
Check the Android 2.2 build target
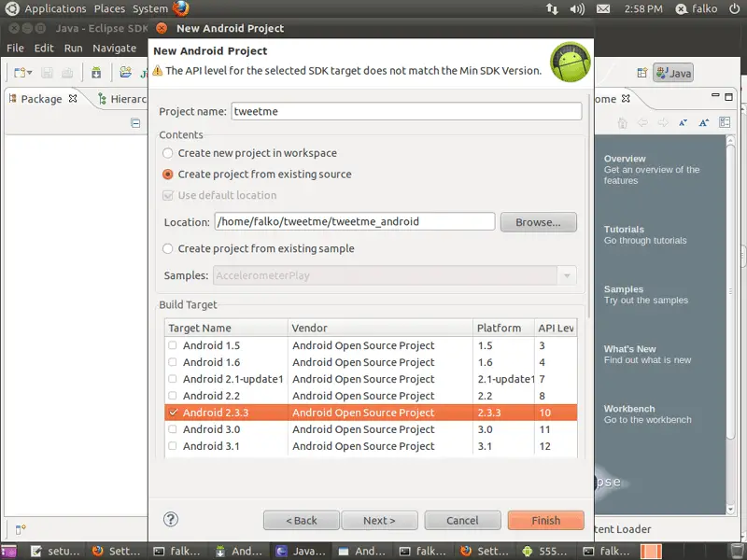(173, 395)
